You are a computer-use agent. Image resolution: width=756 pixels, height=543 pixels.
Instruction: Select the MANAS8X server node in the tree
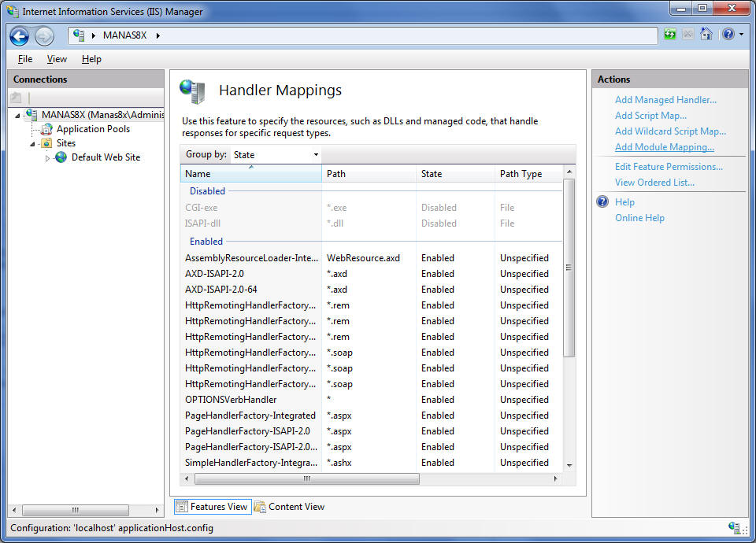102,115
